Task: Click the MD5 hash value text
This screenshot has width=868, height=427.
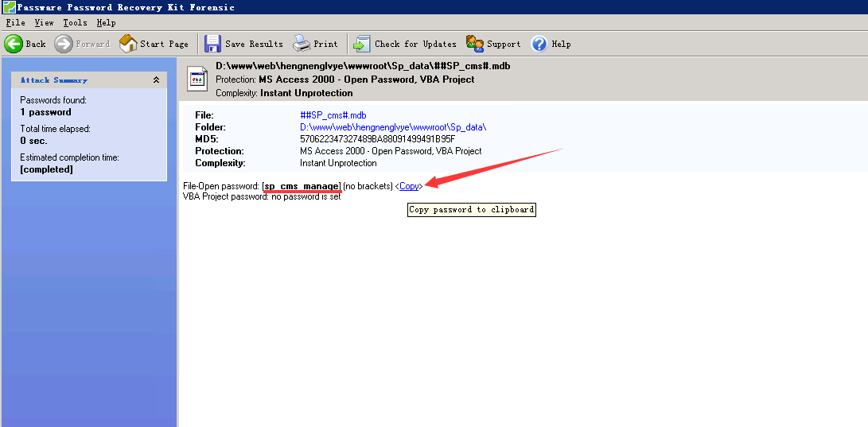Action: [377, 139]
